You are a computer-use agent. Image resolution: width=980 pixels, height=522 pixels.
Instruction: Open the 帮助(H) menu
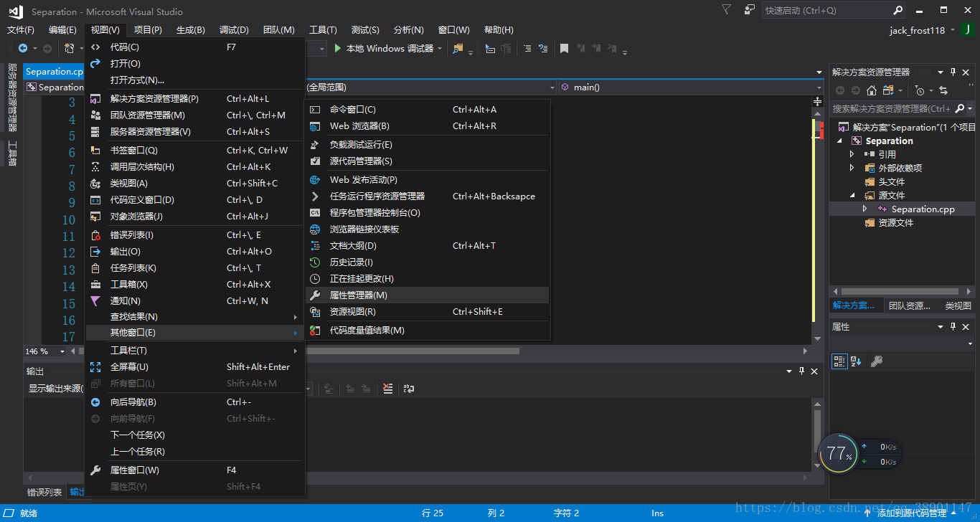[499, 29]
